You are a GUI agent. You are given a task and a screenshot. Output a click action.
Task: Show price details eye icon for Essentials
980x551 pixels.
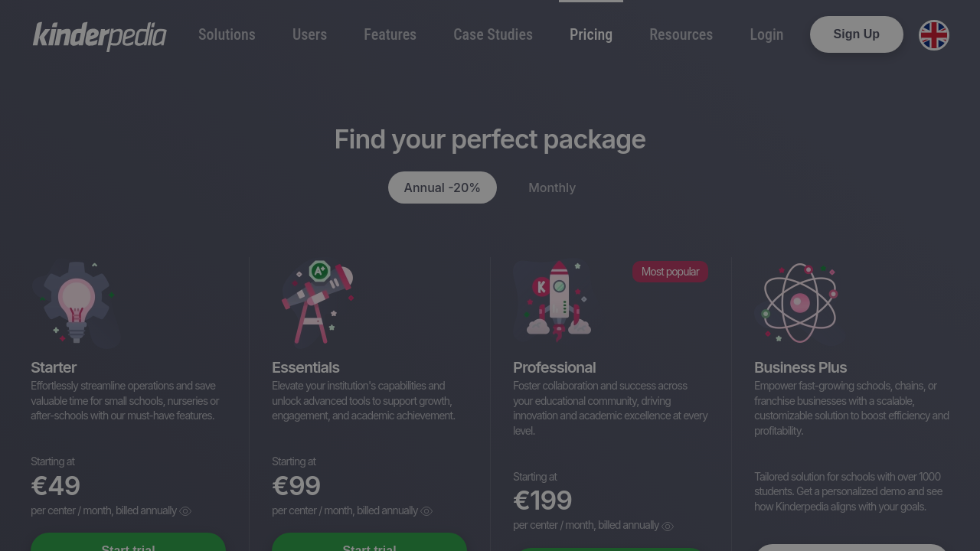426,511
